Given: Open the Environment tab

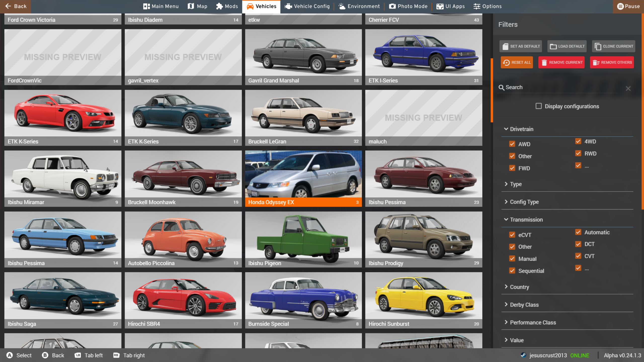Looking at the screenshot, I should coord(359,6).
